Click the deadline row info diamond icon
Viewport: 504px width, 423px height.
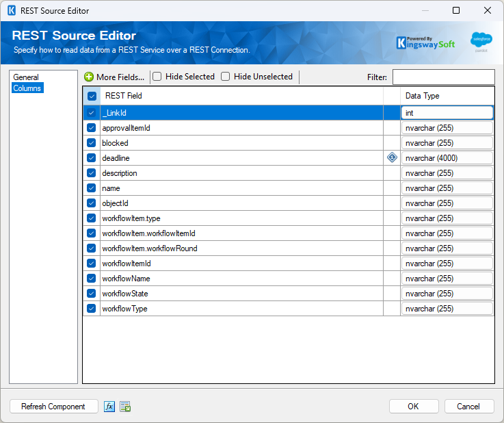tap(392, 157)
